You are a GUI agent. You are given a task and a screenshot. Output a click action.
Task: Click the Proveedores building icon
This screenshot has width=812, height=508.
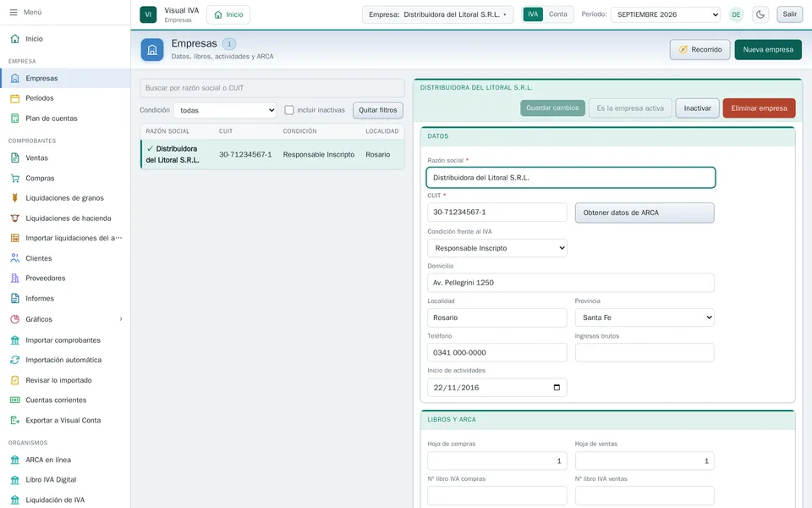pos(15,279)
